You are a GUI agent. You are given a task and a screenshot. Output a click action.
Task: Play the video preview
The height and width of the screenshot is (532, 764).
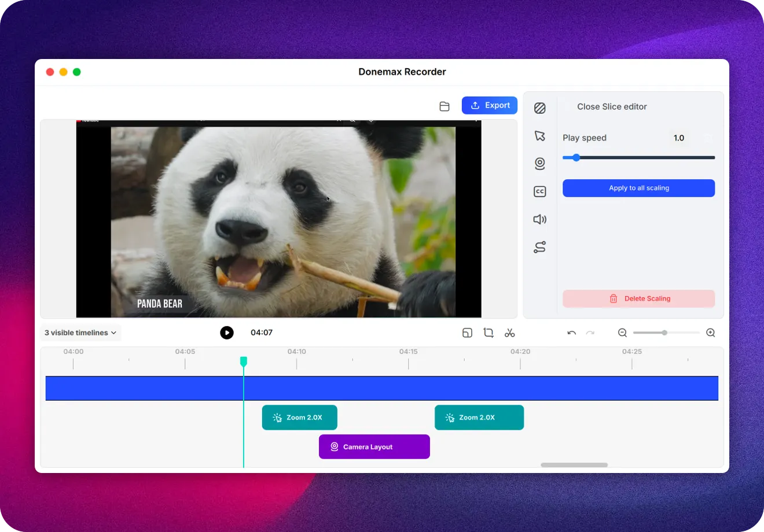227,332
